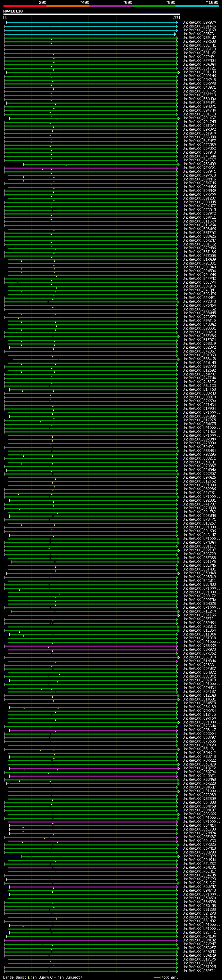Select hit label UniRef100_A5UVN7

pyautogui.click(x=199, y=887)
